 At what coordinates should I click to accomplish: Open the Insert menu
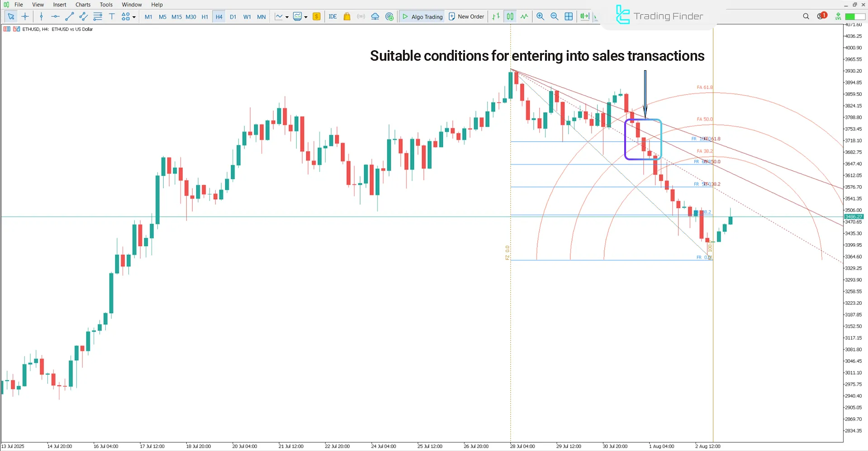60,5
